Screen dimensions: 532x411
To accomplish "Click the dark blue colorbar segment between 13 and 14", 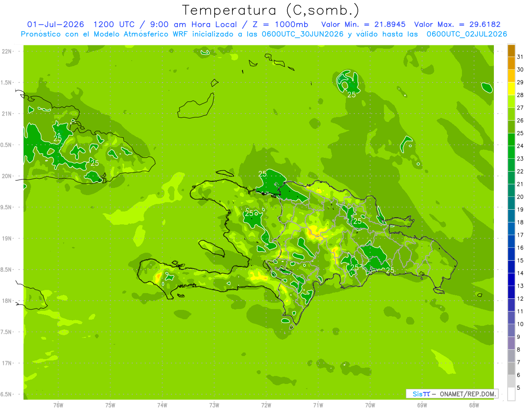I will (511, 279).
